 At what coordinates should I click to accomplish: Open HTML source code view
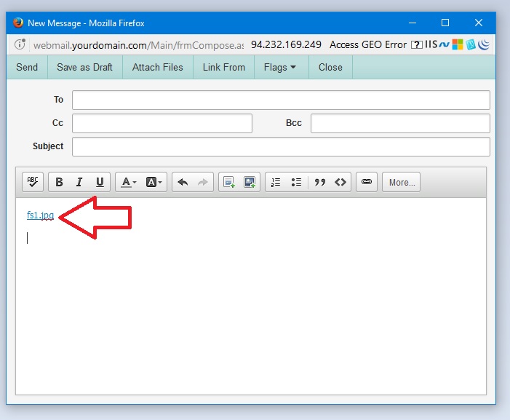[340, 182]
